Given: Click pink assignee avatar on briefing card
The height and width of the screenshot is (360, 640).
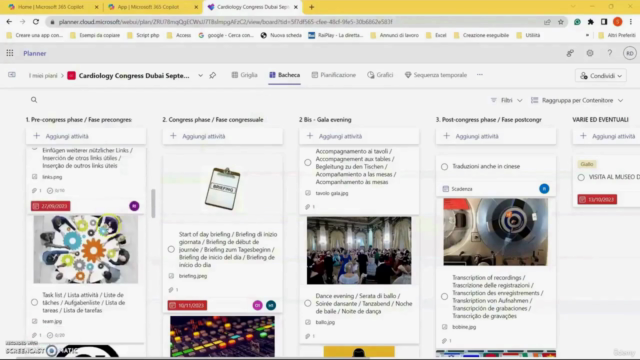Looking at the screenshot, I should pyautogui.click(x=257, y=305).
